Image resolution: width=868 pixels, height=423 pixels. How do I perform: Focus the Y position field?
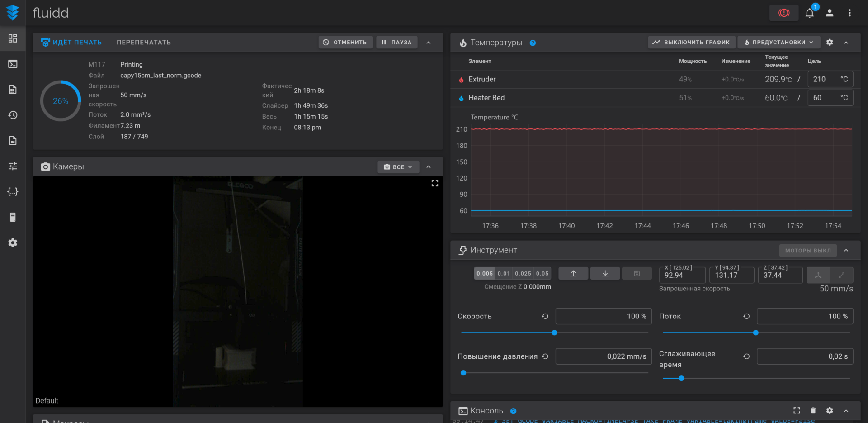click(x=731, y=275)
